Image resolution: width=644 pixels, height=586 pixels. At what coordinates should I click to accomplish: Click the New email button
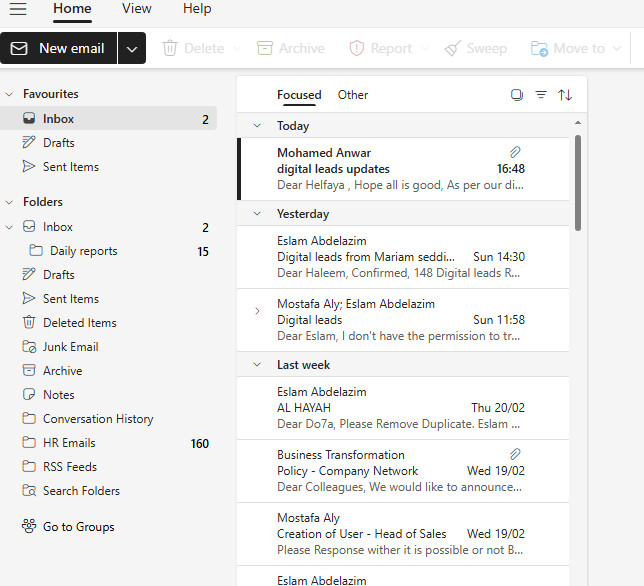[x=58, y=48]
